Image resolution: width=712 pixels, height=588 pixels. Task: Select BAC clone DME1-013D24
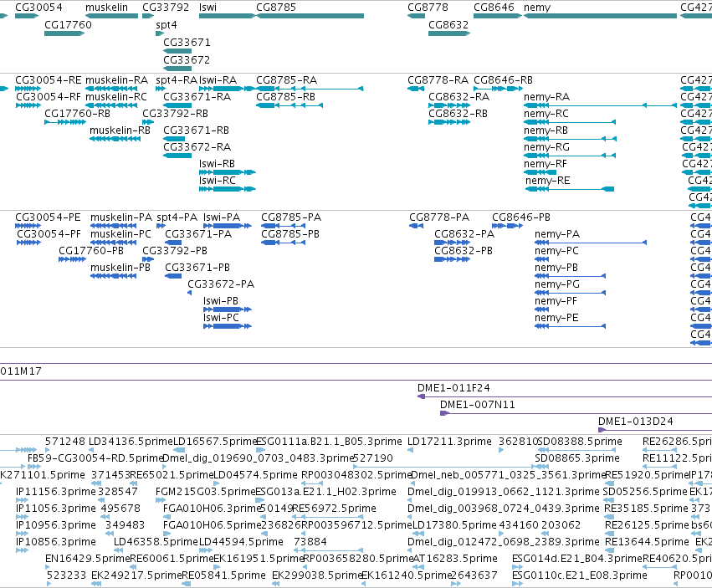click(636, 422)
